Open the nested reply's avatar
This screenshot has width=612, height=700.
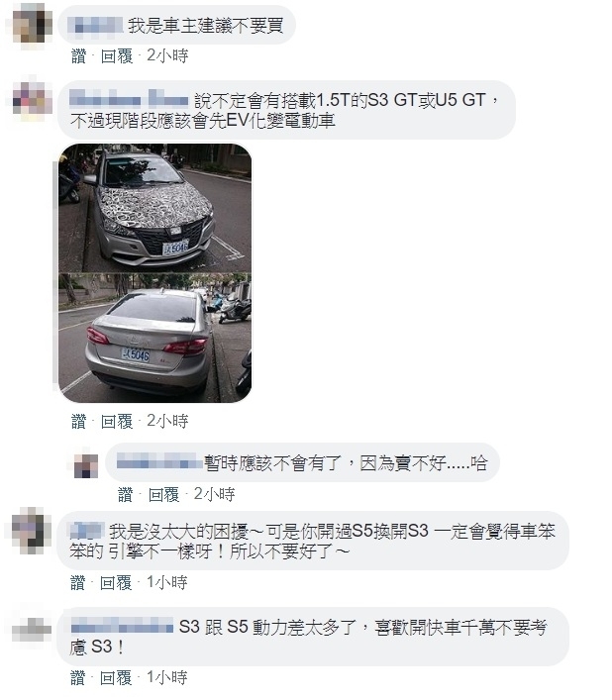[86, 464]
